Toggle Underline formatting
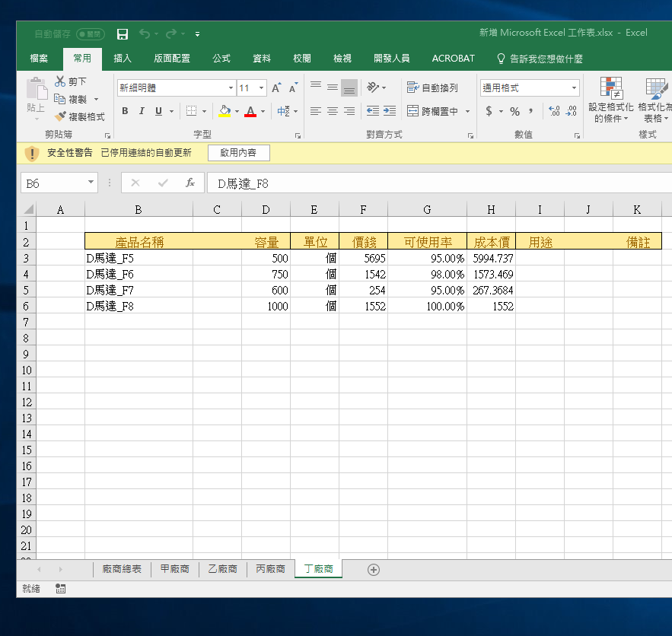 158,111
